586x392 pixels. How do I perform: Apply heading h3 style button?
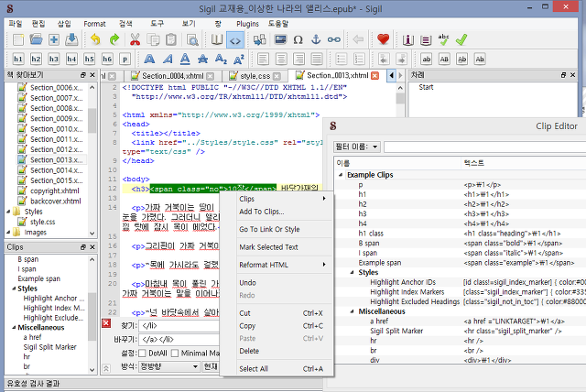53,59
